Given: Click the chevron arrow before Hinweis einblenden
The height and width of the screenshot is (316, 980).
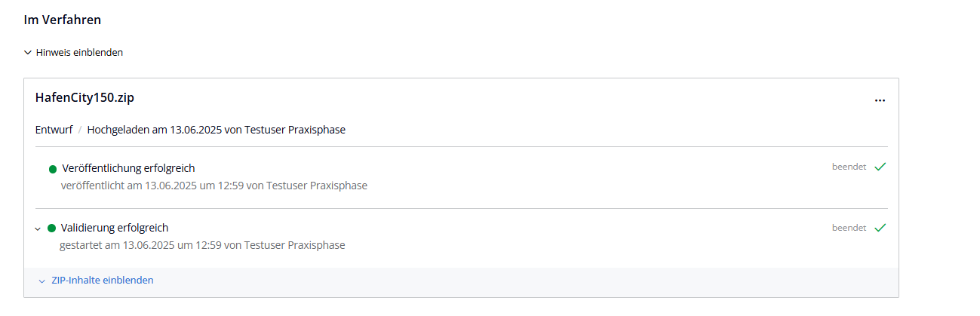Looking at the screenshot, I should tap(28, 53).
